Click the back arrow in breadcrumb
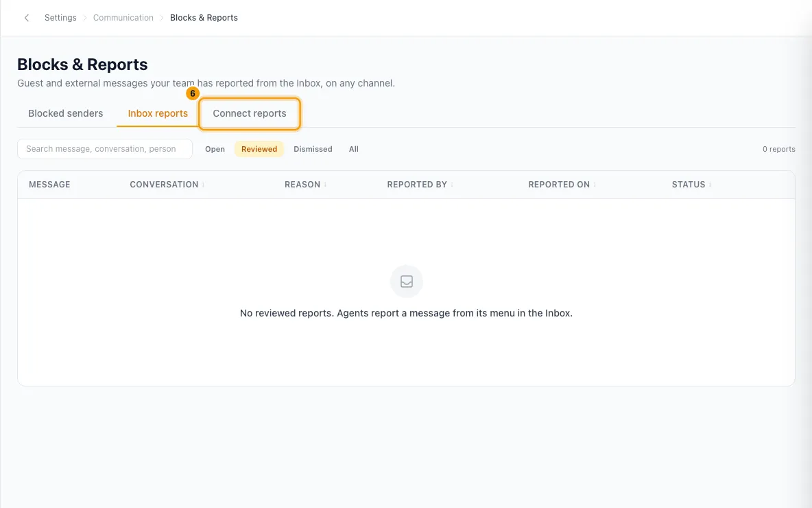812x508 pixels. 27,18
